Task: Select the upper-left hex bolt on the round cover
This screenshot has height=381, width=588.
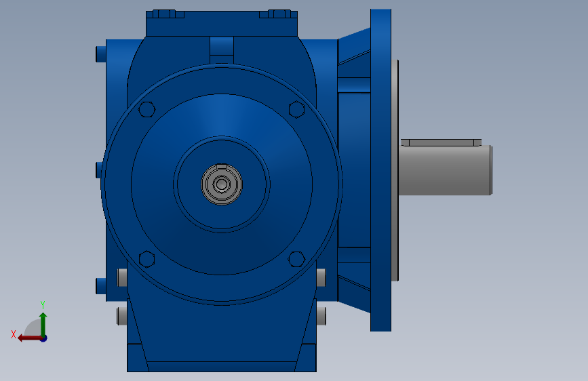Action: 146,109
